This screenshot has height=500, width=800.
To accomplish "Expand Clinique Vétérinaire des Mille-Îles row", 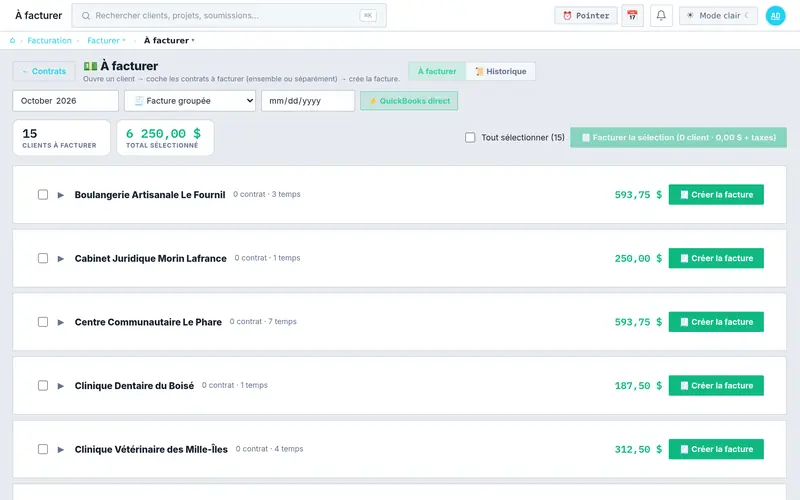I will (61, 449).
